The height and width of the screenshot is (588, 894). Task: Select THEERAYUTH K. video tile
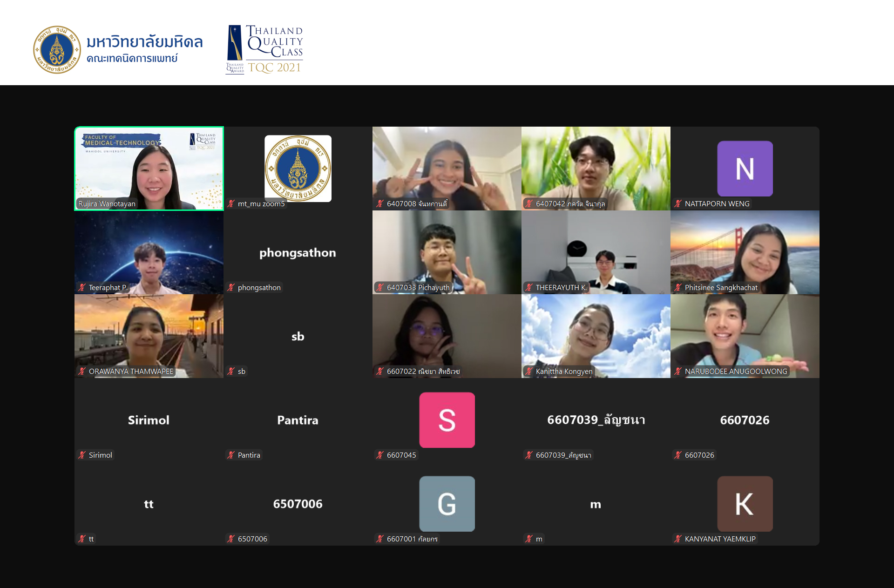coord(596,252)
